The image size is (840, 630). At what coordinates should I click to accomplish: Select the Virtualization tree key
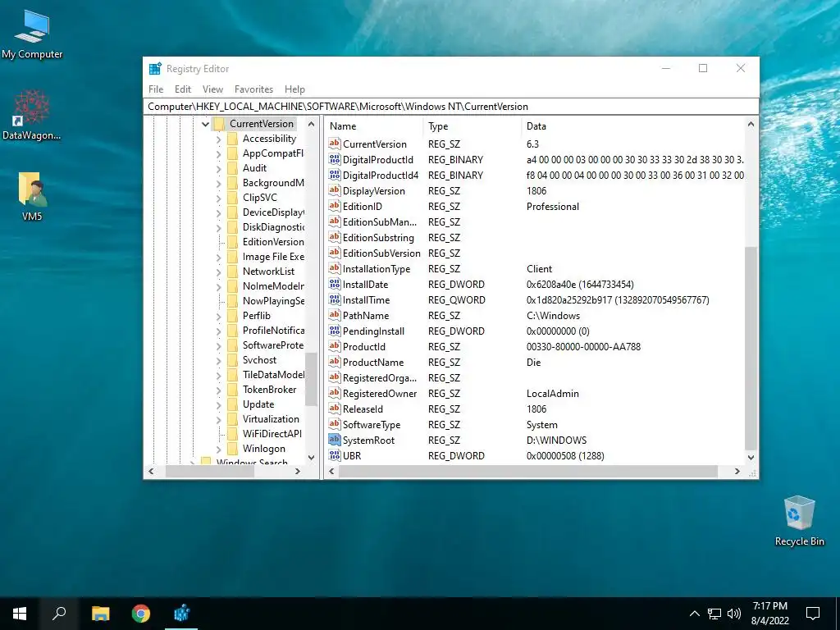click(x=271, y=419)
